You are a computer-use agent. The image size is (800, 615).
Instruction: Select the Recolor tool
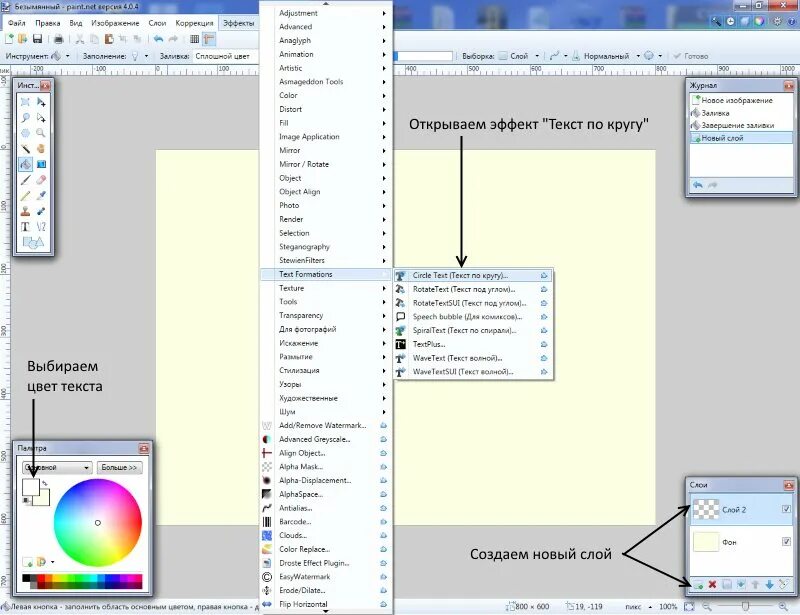(41, 211)
